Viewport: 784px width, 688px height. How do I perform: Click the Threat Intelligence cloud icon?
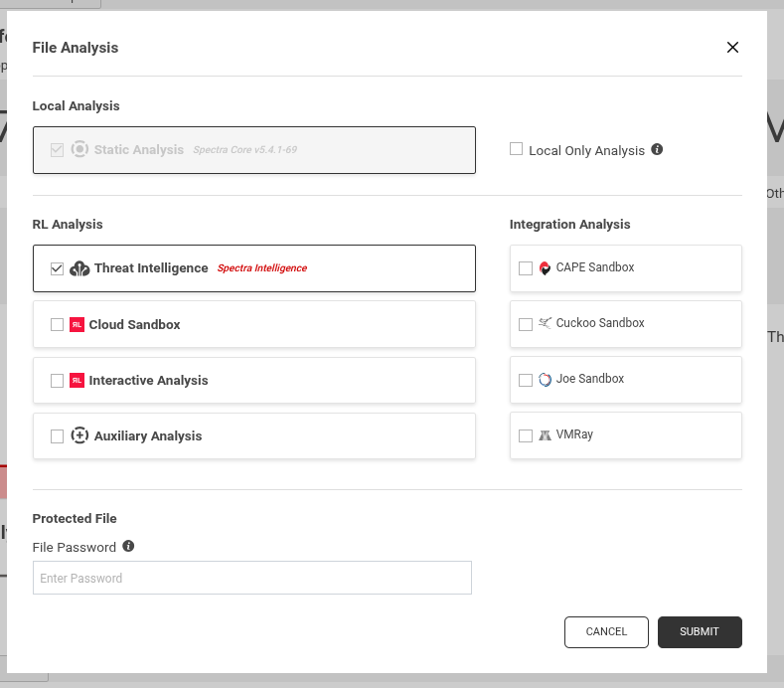[79, 268]
